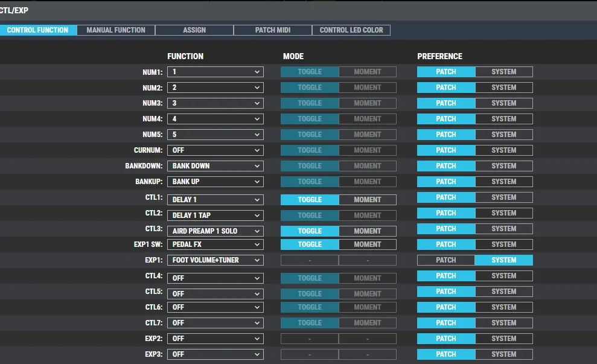
Task: Open the CURNUM Off function dropdown
Action: [x=215, y=150]
